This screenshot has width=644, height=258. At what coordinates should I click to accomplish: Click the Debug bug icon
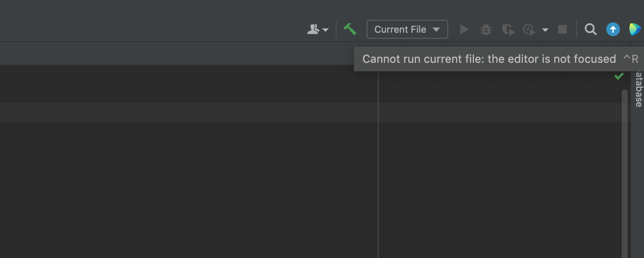486,29
